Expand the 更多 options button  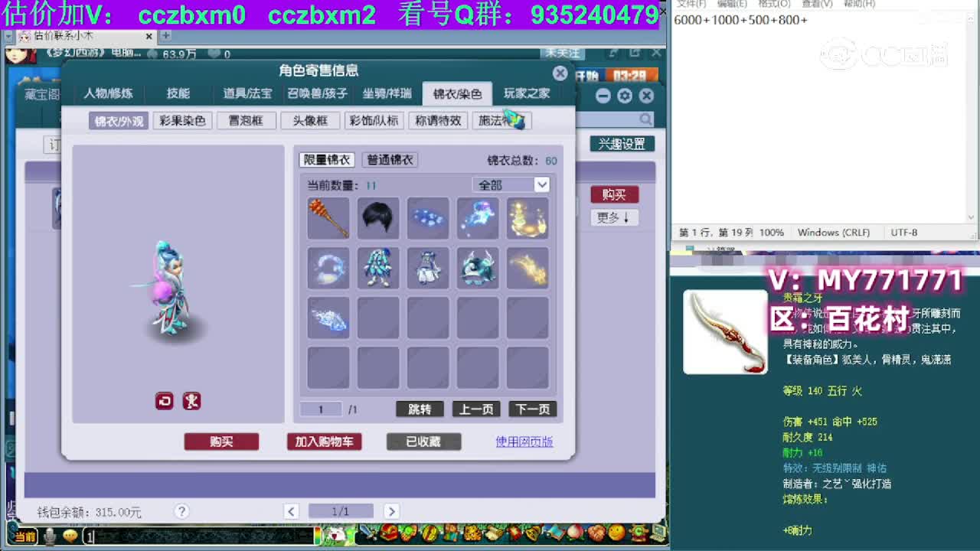613,218
